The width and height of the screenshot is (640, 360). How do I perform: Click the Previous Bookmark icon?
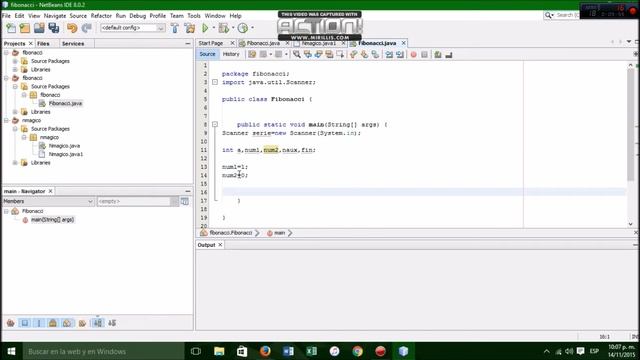[353, 54]
